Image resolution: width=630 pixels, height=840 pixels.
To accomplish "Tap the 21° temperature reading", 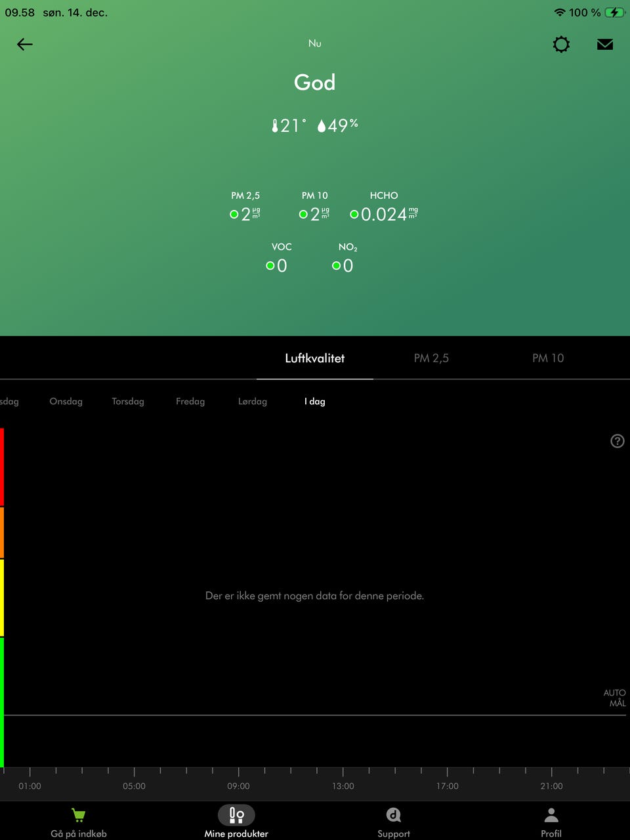I will [x=293, y=125].
